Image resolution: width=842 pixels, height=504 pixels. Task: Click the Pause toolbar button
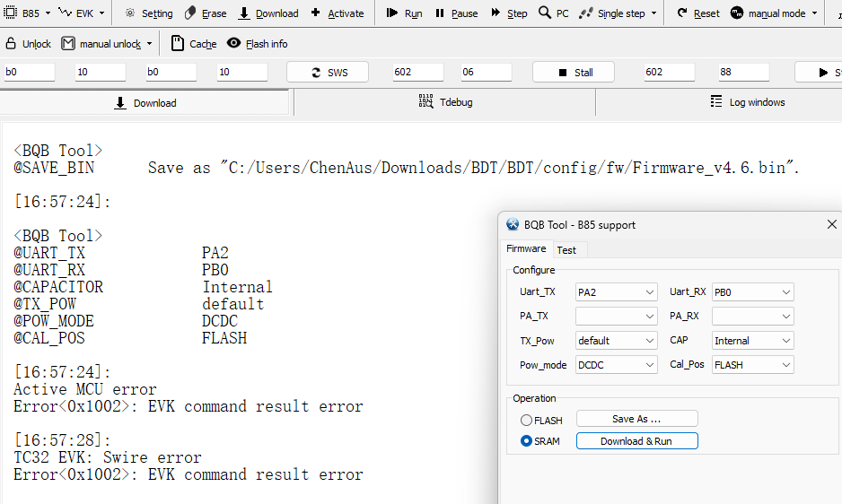tap(456, 13)
